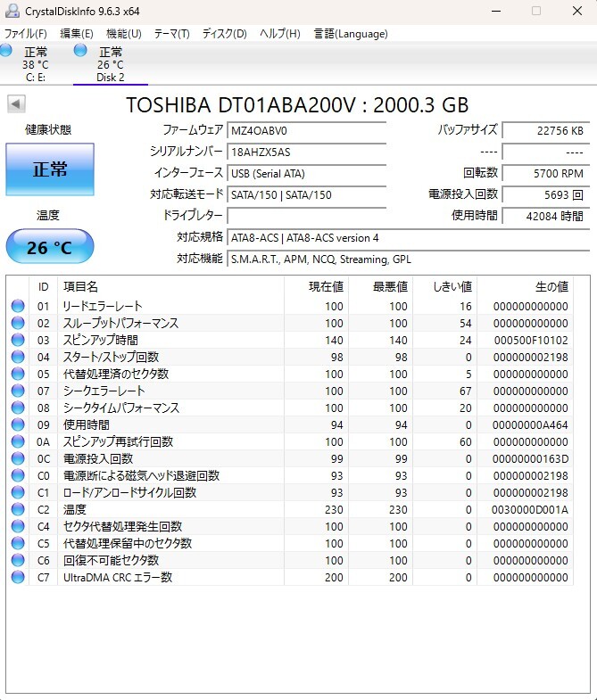Viewport: 597px width, 700px height.
Task: Click the 健康状態 label
Action: pyautogui.click(x=48, y=130)
